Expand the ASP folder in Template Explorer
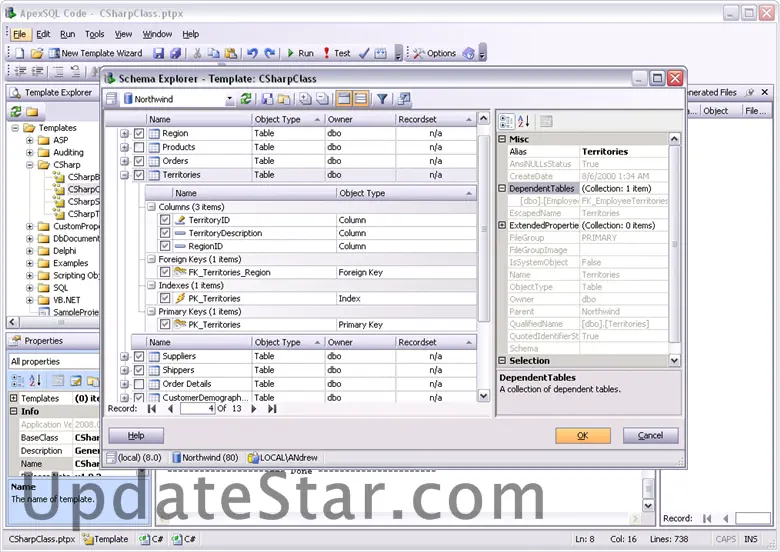 (x=29, y=140)
